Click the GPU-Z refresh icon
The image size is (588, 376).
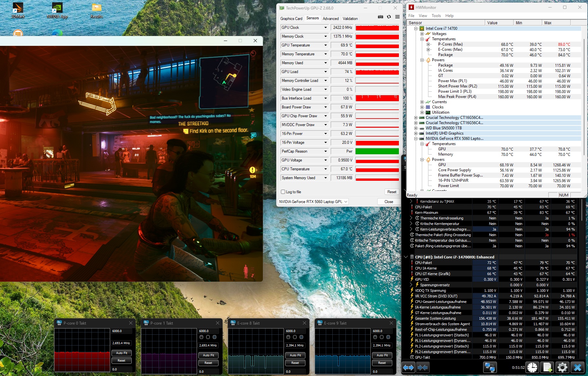click(389, 17)
